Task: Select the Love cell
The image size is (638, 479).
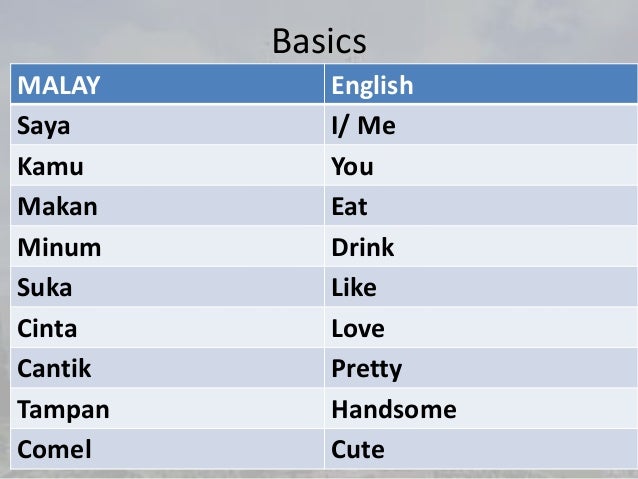Action: pyautogui.click(x=481, y=327)
